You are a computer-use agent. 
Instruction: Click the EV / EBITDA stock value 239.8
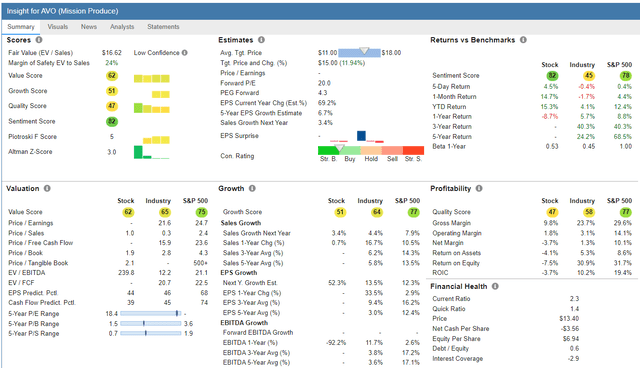(126, 273)
